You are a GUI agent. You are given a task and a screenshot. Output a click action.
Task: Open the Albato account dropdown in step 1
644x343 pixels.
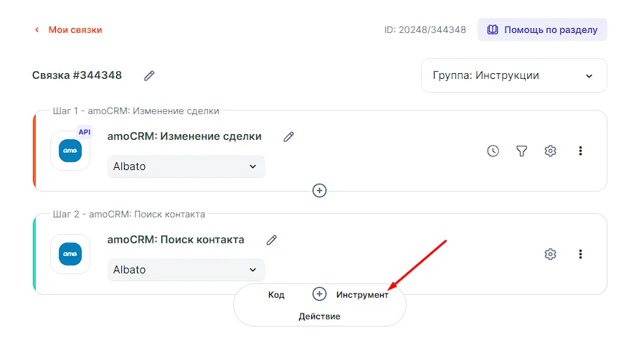tap(186, 166)
